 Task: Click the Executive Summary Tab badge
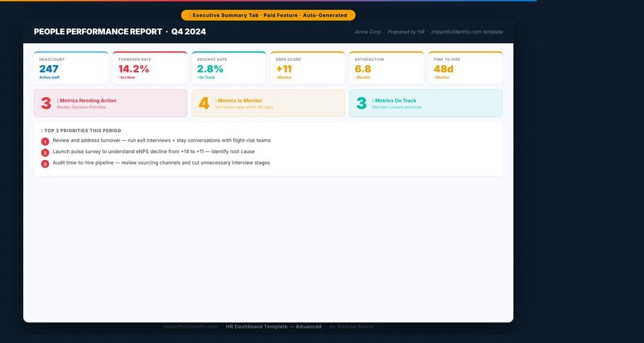(268, 15)
